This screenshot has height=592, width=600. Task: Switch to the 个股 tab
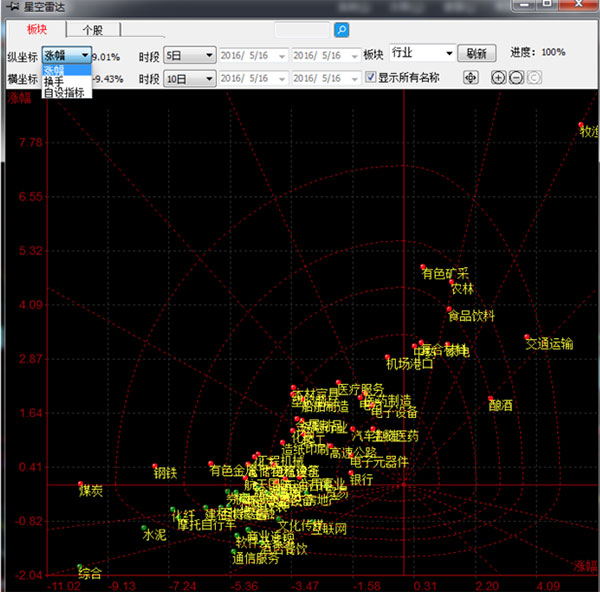point(94,30)
